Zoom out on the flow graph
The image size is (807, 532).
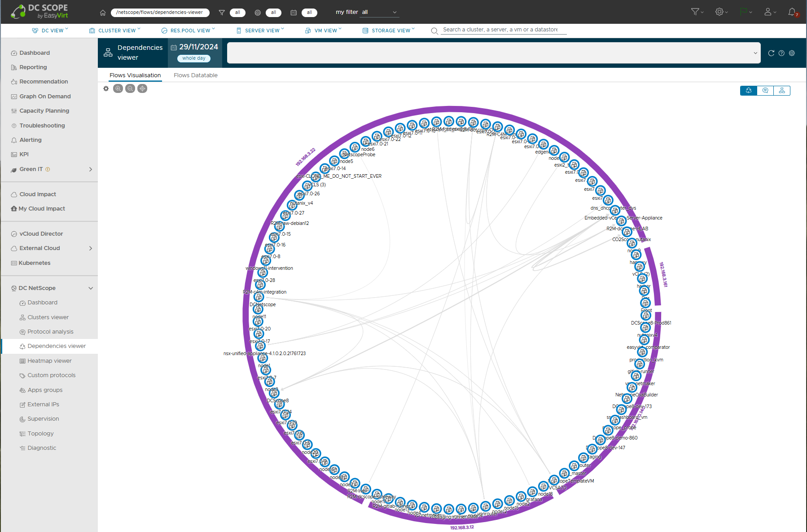tap(130, 88)
